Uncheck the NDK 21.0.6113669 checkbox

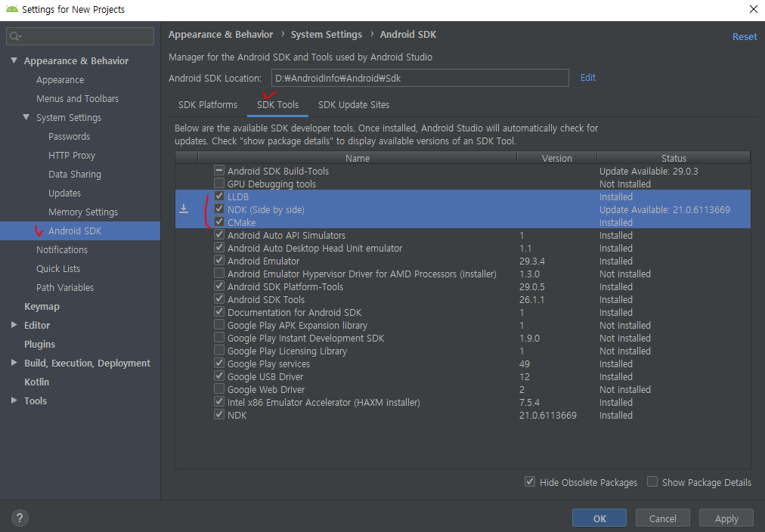pos(219,414)
